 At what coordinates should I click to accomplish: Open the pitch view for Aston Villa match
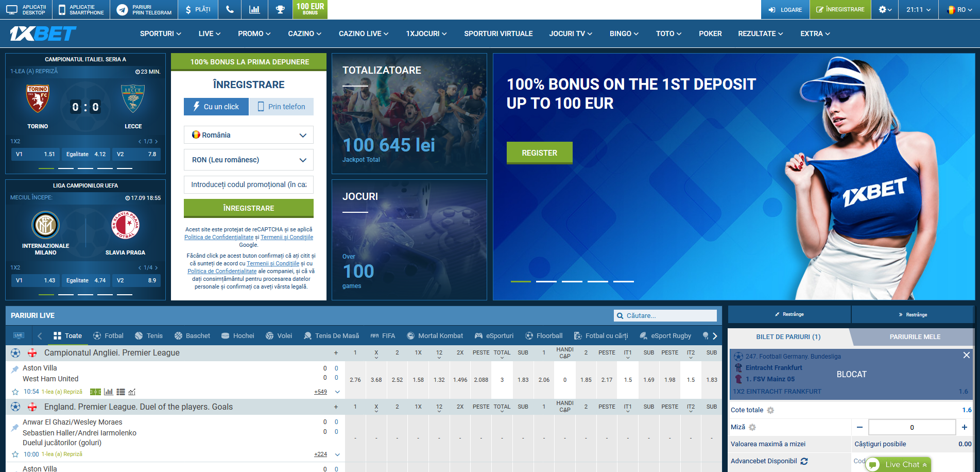click(x=95, y=392)
